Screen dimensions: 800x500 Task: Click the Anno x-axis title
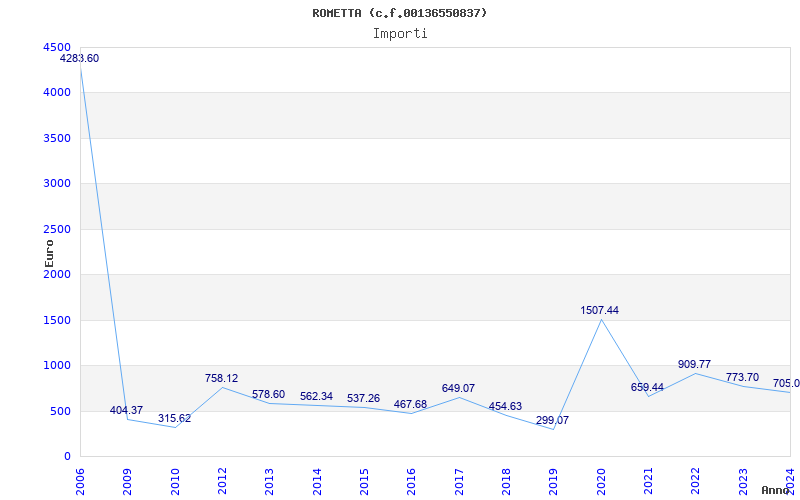(x=774, y=490)
